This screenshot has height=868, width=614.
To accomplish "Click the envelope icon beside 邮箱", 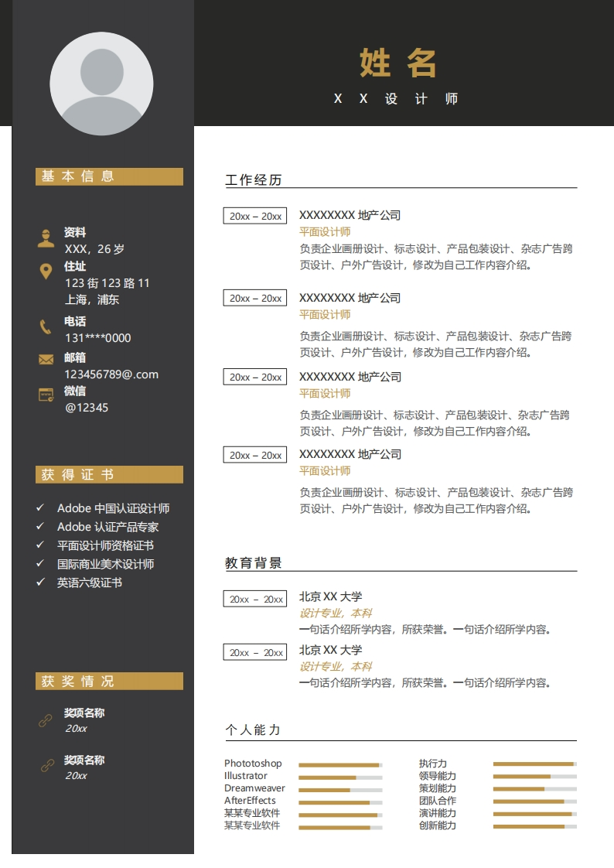I will point(46,359).
